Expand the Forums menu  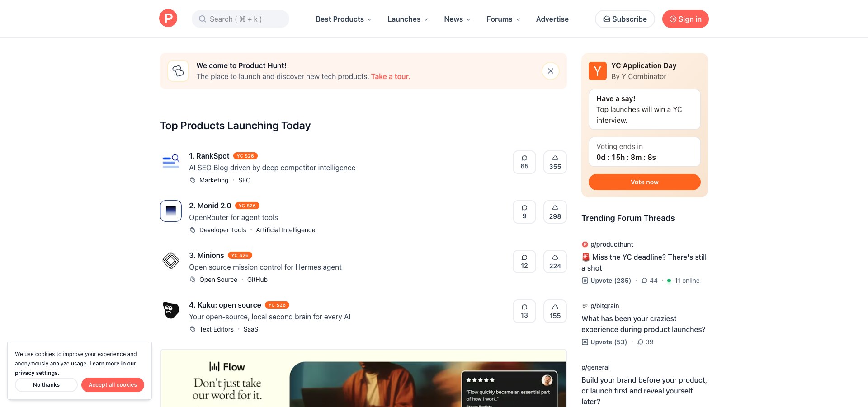point(504,19)
